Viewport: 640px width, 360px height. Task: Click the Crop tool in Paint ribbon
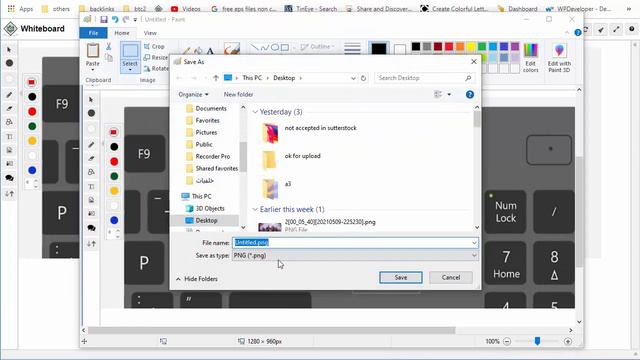point(154,47)
